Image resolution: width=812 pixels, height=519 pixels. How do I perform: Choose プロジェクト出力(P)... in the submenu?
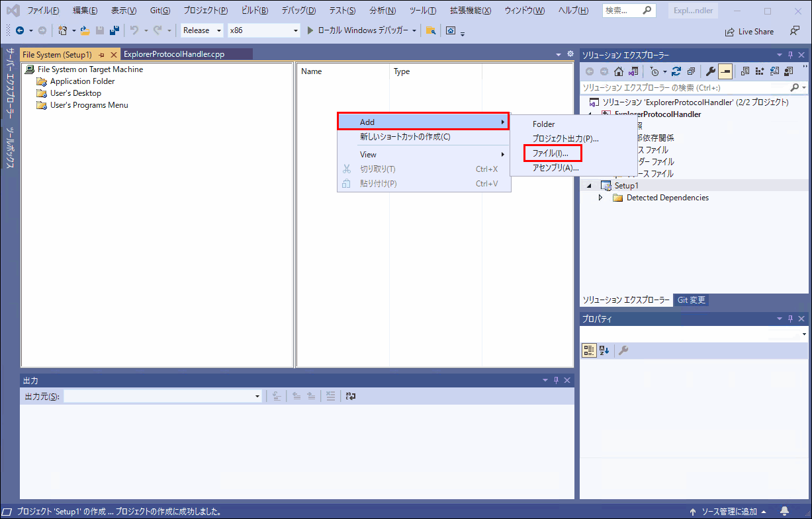click(x=567, y=139)
